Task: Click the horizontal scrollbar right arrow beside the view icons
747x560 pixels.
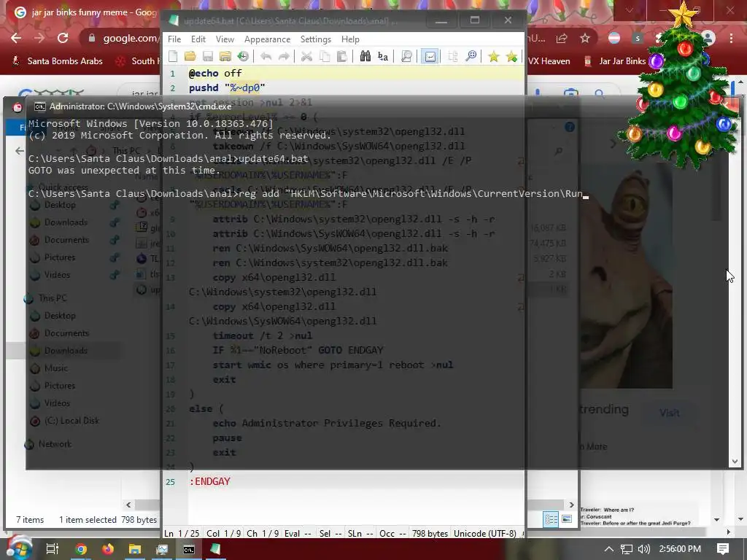Action: click(572, 505)
